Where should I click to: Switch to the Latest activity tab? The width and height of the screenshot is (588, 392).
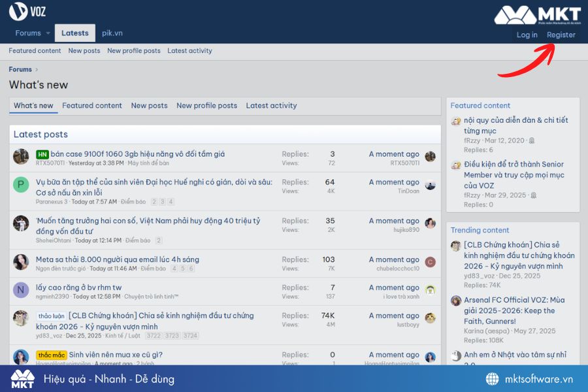tap(271, 105)
